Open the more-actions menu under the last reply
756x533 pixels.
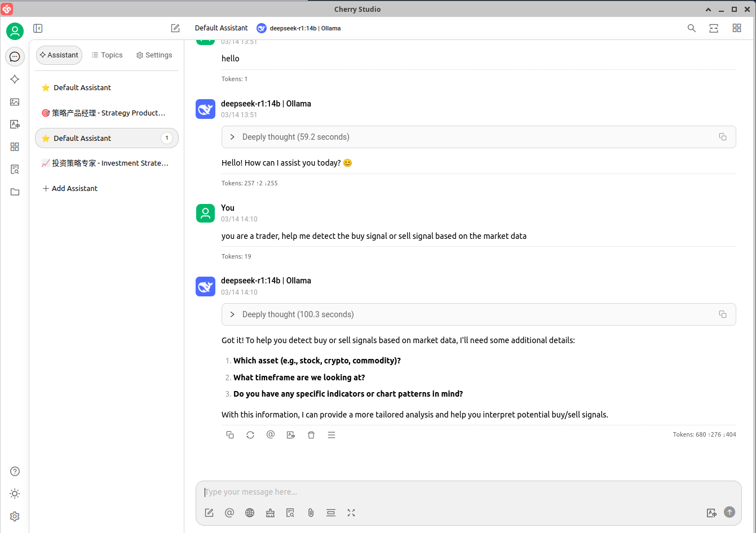pos(331,435)
